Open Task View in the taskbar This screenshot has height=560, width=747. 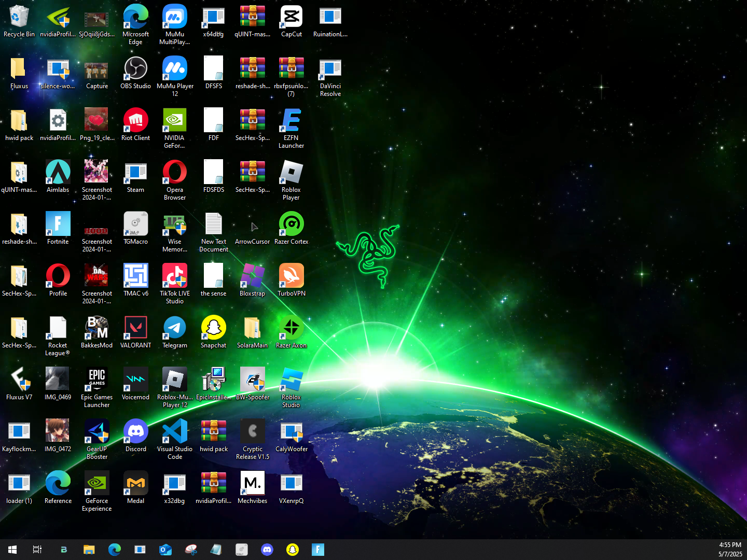[x=37, y=550]
